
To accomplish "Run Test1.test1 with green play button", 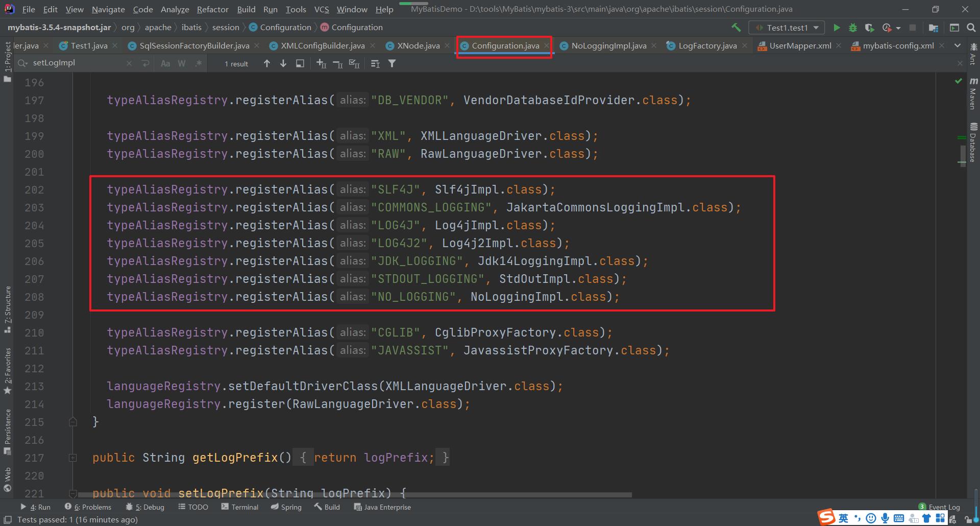I will tap(837, 28).
